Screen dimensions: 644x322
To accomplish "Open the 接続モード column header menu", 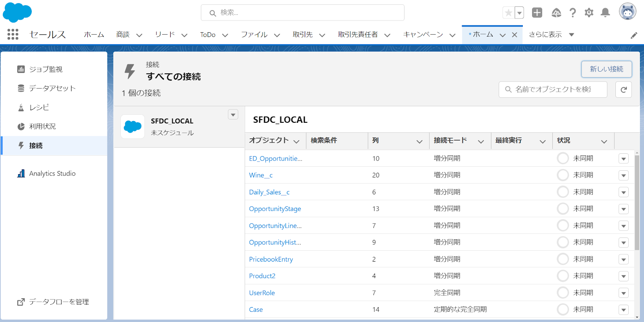I will (x=481, y=141).
